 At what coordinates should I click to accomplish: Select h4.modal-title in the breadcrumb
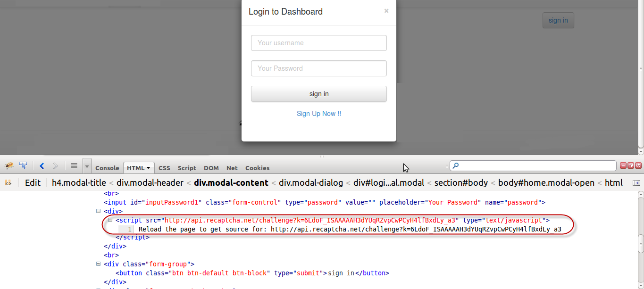coord(79,182)
